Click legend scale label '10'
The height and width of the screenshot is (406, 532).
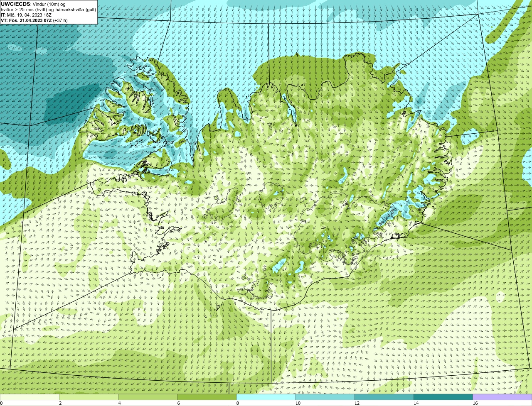tap(298, 403)
